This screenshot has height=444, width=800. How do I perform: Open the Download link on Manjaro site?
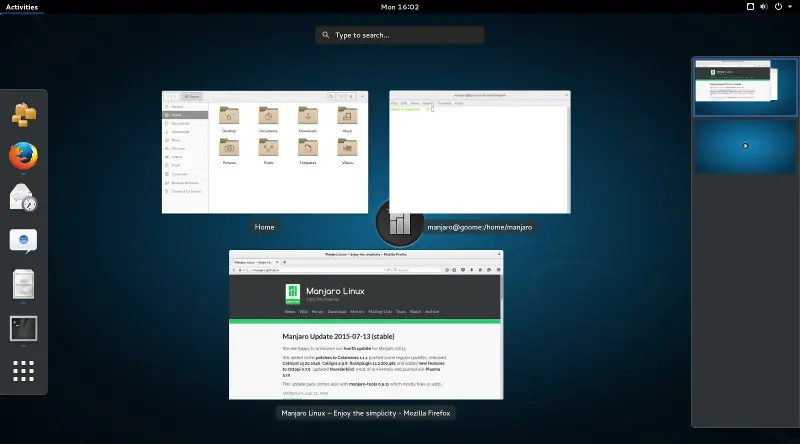coord(337,311)
